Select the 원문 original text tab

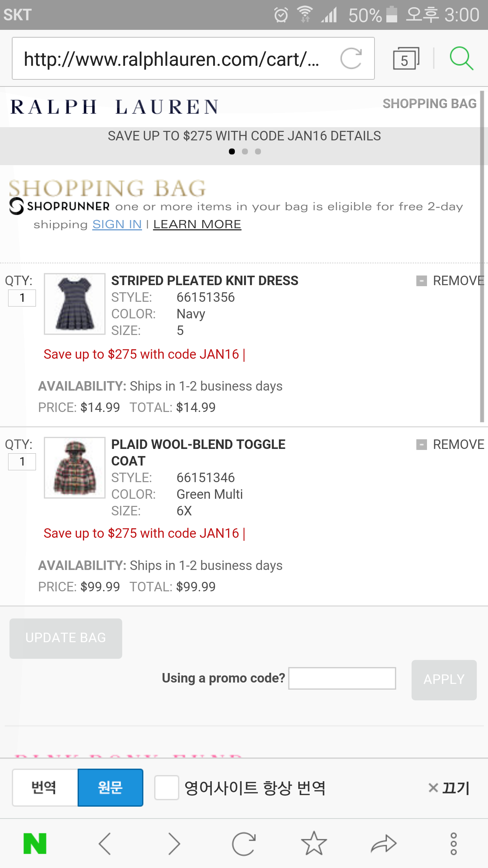click(x=110, y=788)
